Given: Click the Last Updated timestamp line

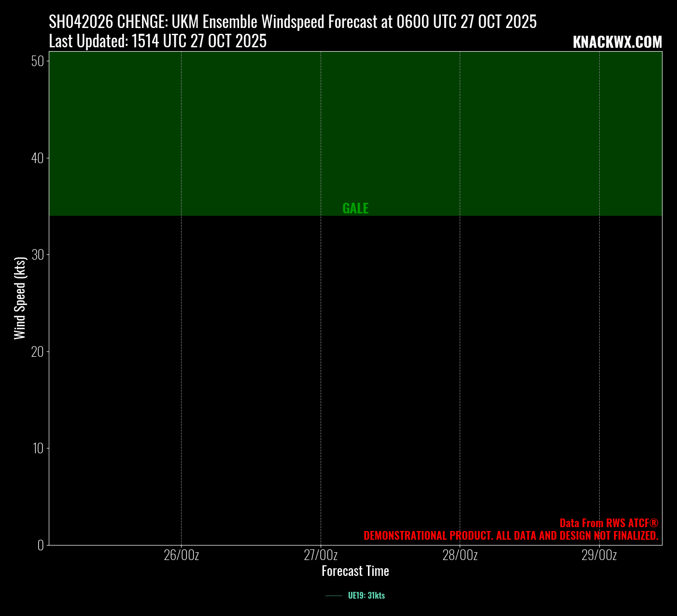Looking at the screenshot, I should coord(158,42).
